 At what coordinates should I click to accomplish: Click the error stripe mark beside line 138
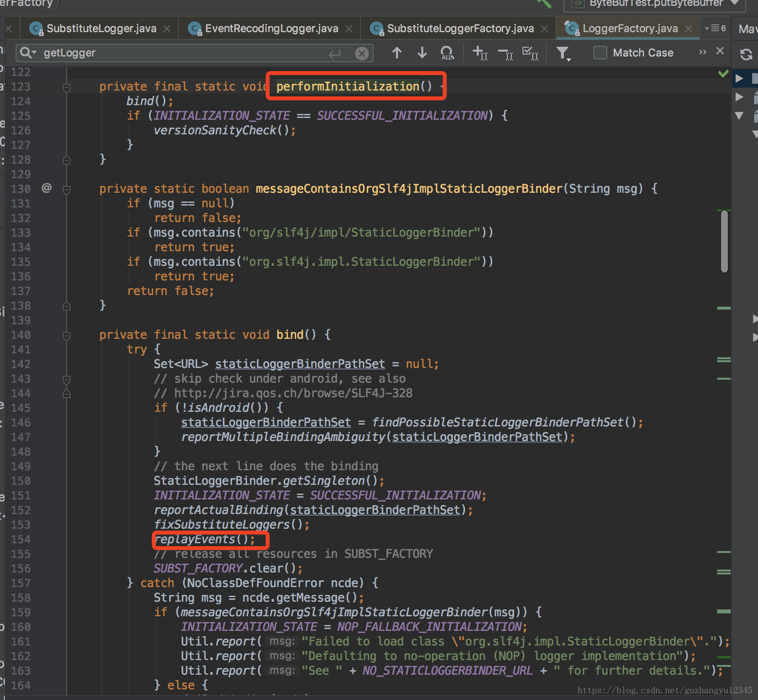tap(724, 308)
